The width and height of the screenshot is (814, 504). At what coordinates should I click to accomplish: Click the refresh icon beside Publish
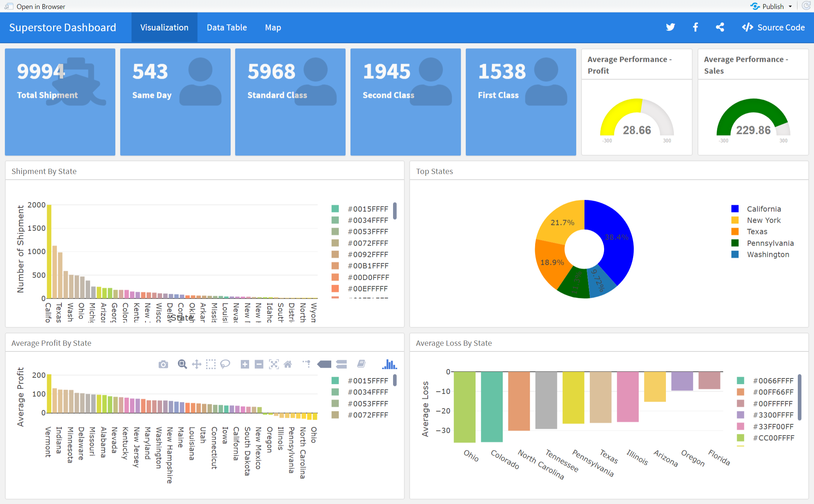806,6
